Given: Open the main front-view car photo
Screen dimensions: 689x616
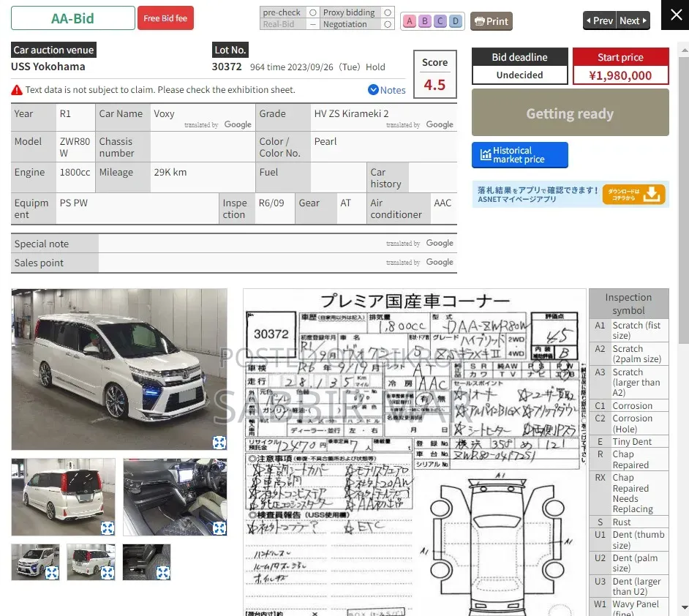Looking at the screenshot, I should pyautogui.click(x=119, y=369).
